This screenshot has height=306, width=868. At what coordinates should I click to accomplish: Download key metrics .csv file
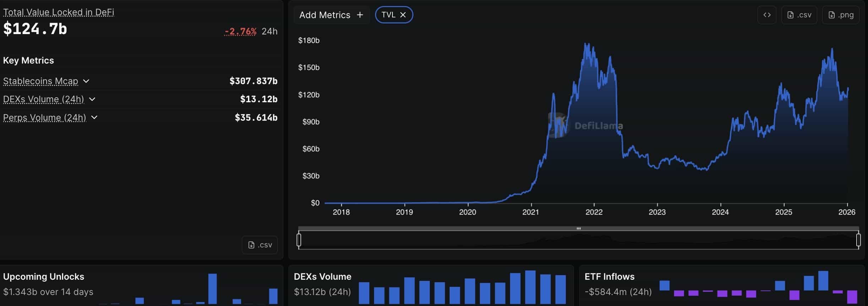(260, 245)
